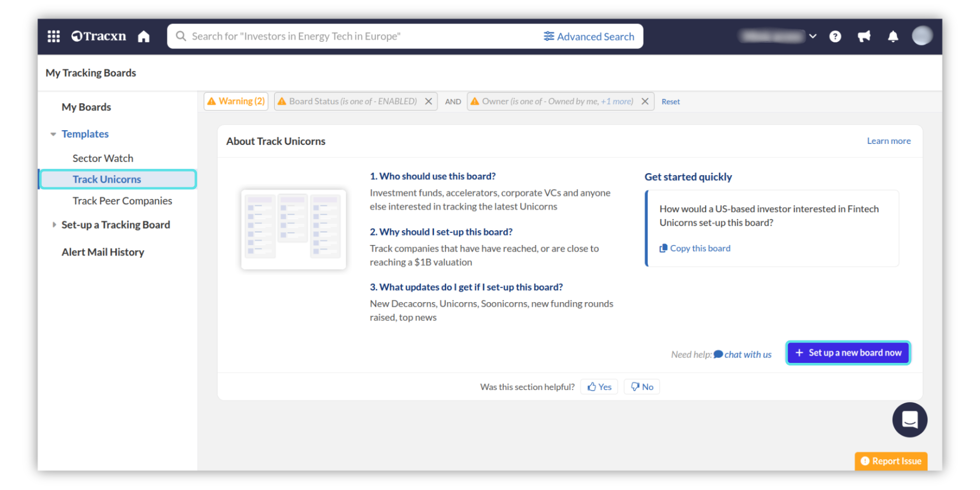Open the chat widget bubble icon
Viewport: 980px width, 490px height.
tap(910, 420)
